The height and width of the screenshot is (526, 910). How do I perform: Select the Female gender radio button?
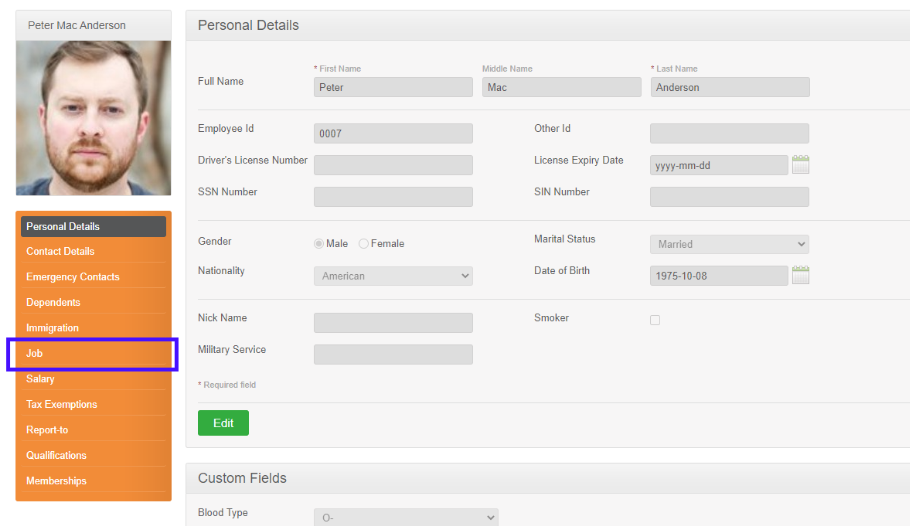click(x=363, y=244)
